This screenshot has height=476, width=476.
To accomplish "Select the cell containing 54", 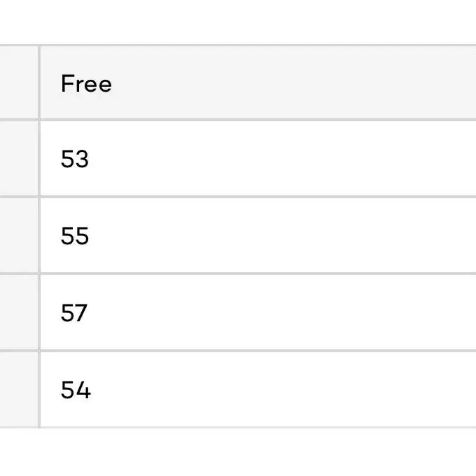I will tap(258, 389).
